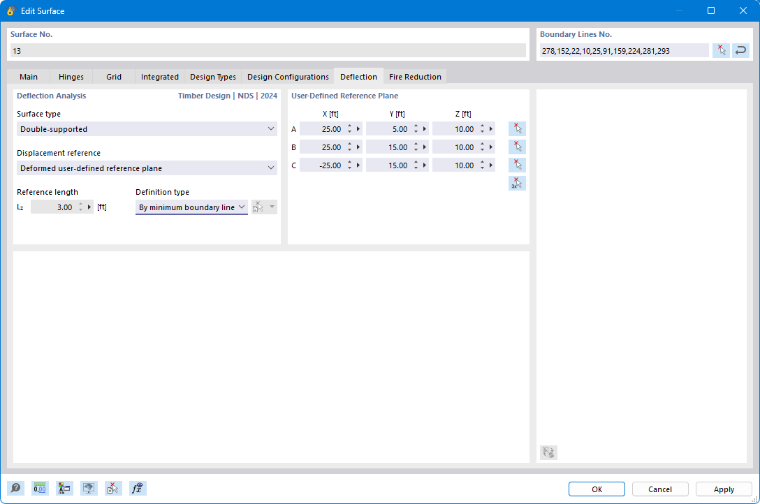Open formula fx icon
This screenshot has width=760, height=504.
tap(138, 488)
